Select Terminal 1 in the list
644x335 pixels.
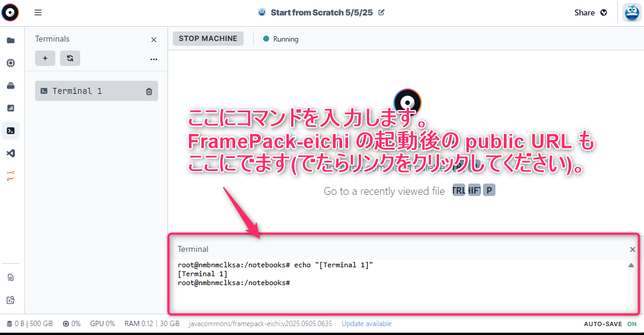[x=96, y=91]
